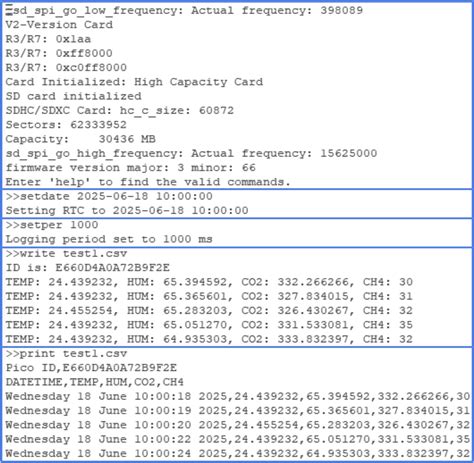Click 'SDHC/SDXC Card: hc_c_size: 60872' line
474x463 pixels.
point(120,111)
